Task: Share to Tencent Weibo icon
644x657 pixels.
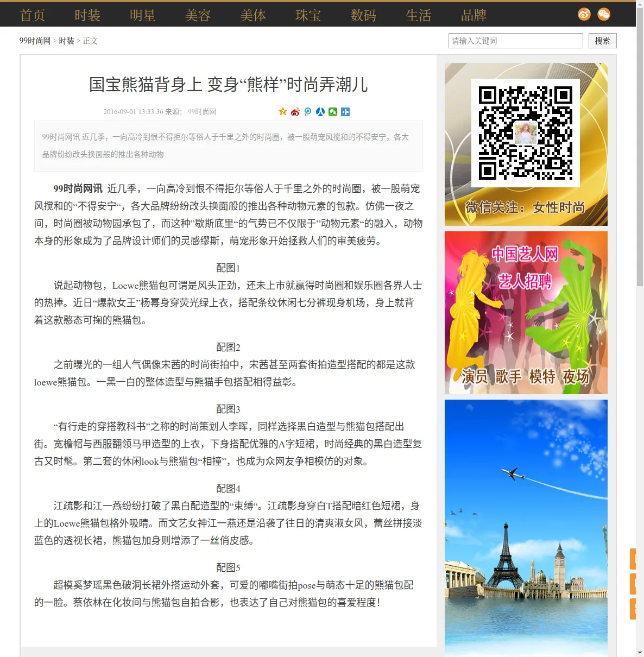Action: point(307,112)
